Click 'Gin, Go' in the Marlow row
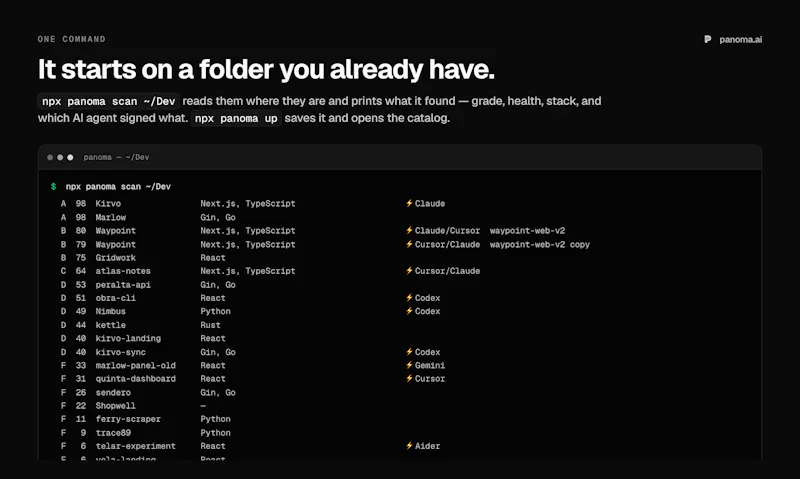 (218, 217)
